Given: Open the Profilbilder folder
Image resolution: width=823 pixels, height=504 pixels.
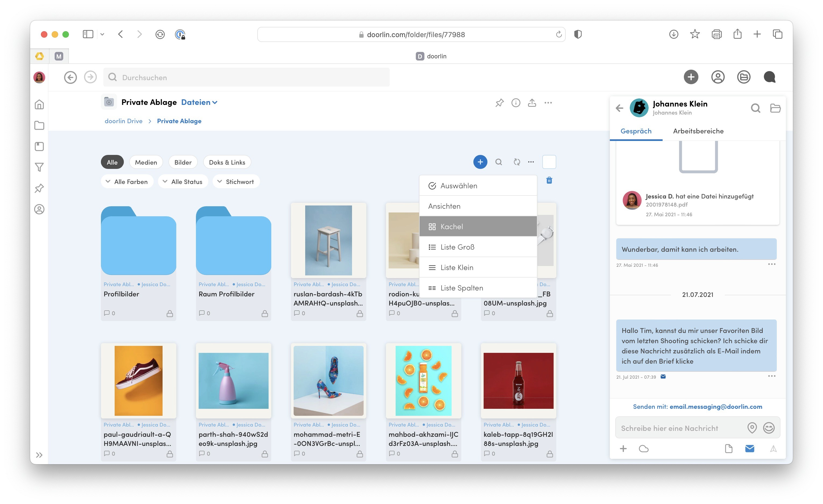Looking at the screenshot, I should [138, 241].
